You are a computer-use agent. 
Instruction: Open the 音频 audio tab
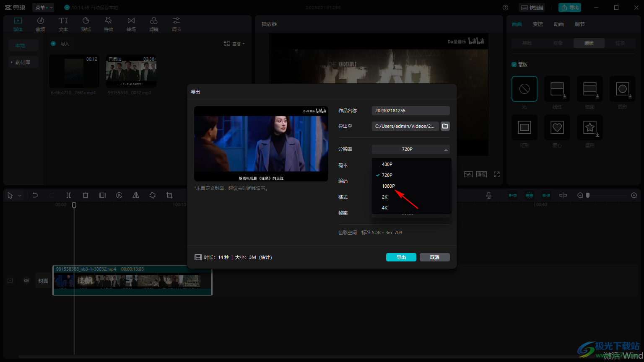tap(41, 24)
